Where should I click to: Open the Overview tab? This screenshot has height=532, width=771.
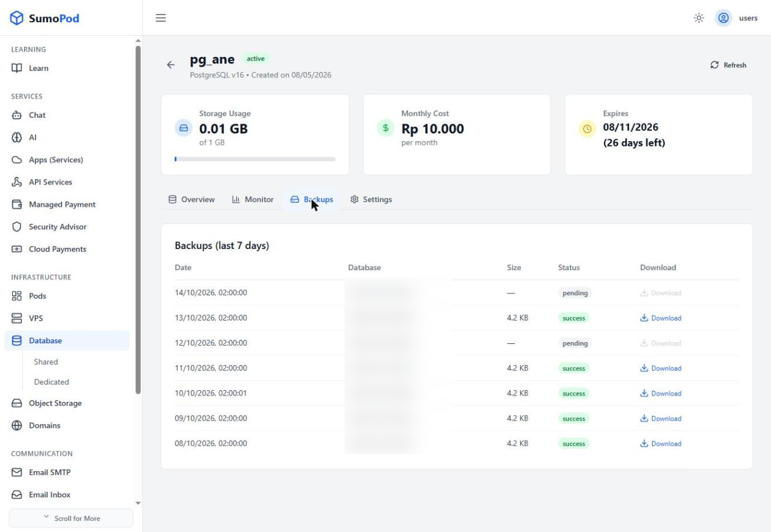pos(192,200)
